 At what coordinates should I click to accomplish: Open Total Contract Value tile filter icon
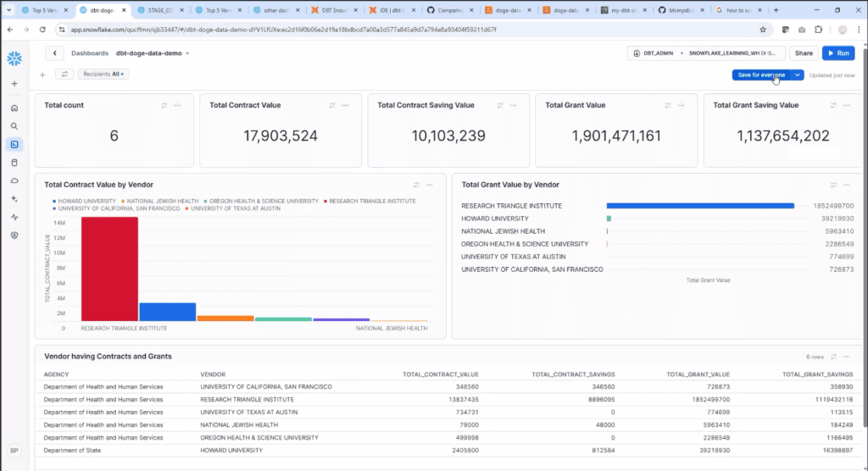[332, 105]
